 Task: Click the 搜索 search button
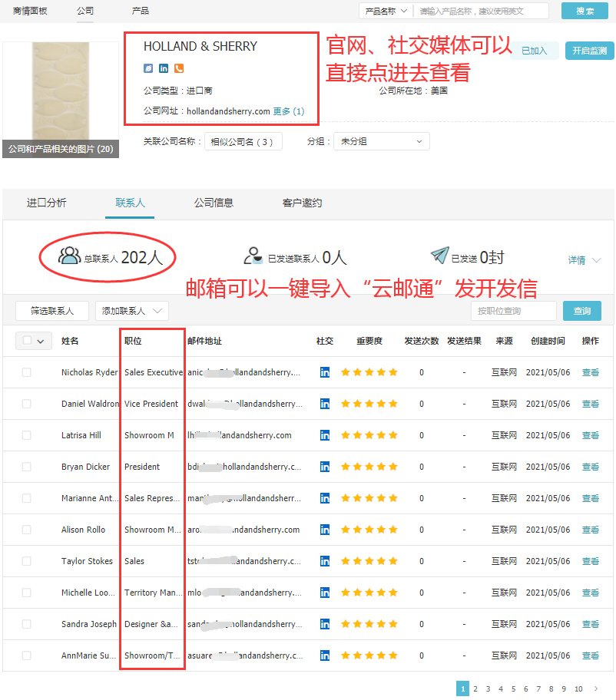[x=584, y=11]
